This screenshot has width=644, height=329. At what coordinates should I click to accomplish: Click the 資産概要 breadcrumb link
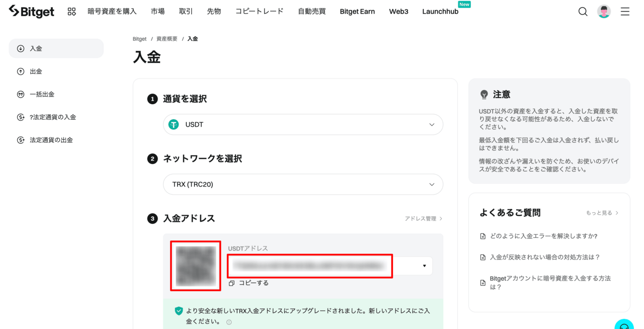tap(167, 39)
